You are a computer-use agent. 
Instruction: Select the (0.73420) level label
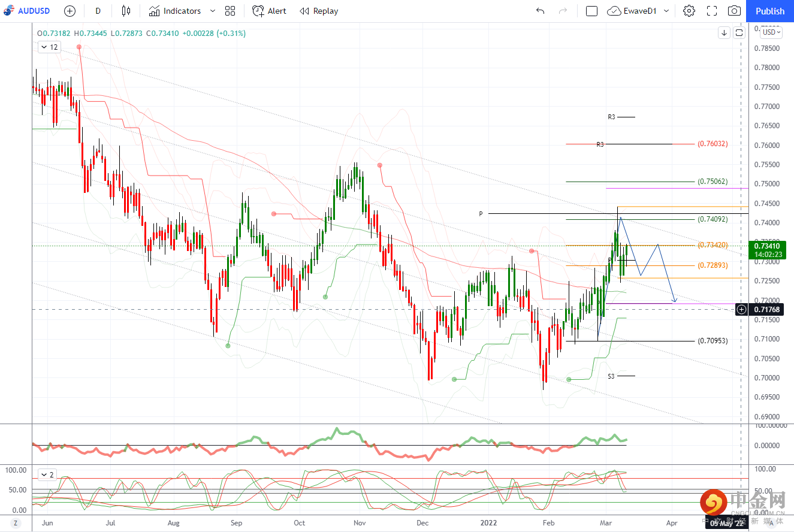click(x=713, y=245)
